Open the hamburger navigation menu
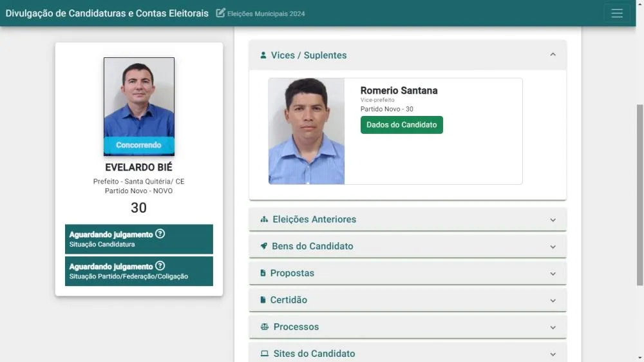Image resolution: width=644 pixels, height=362 pixels. [616, 14]
